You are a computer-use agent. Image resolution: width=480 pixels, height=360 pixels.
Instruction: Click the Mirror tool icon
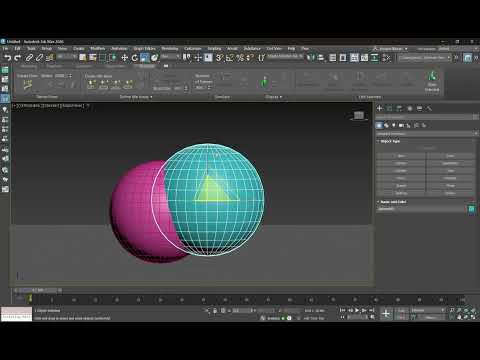pyautogui.click(x=311, y=58)
